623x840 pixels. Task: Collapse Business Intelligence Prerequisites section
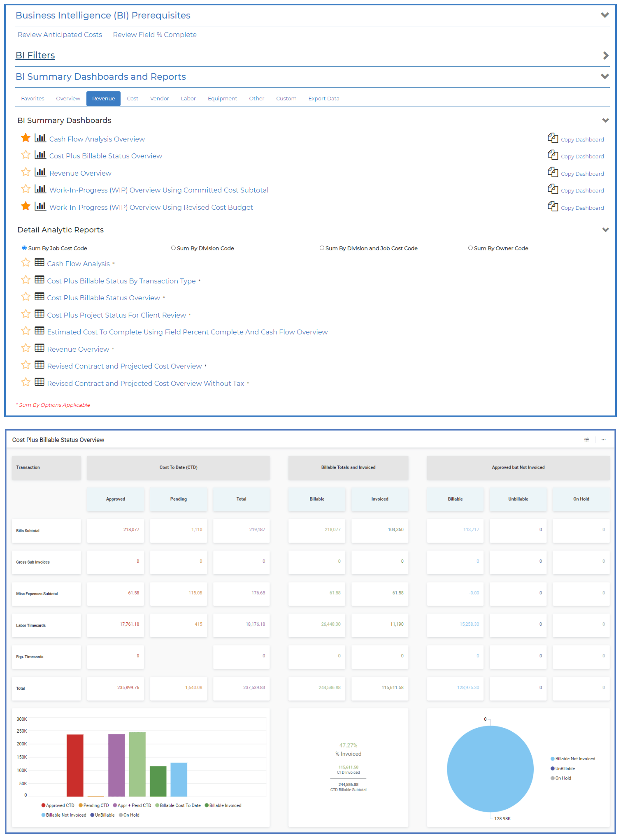coord(604,15)
